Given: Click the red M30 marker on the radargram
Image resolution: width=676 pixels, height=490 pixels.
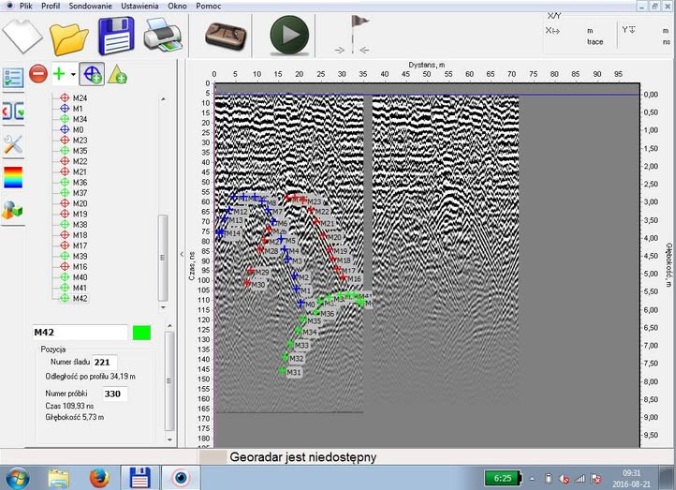Looking at the screenshot, I should coord(247,283).
